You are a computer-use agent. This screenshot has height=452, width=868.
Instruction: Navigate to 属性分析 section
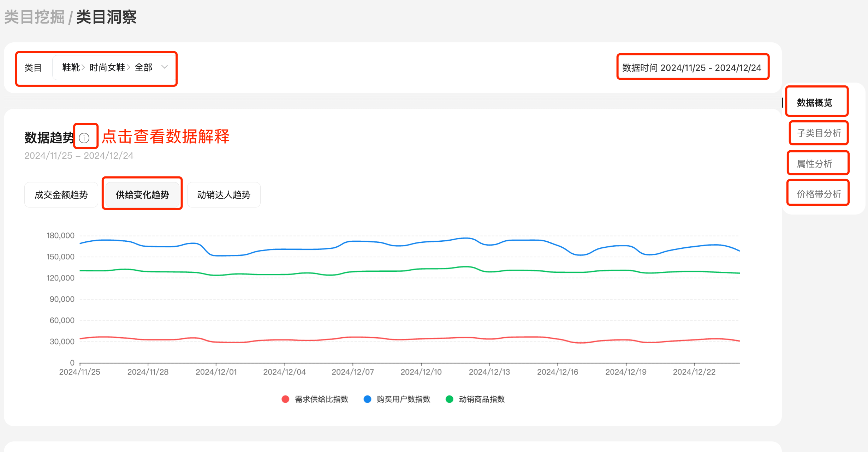[x=814, y=164]
